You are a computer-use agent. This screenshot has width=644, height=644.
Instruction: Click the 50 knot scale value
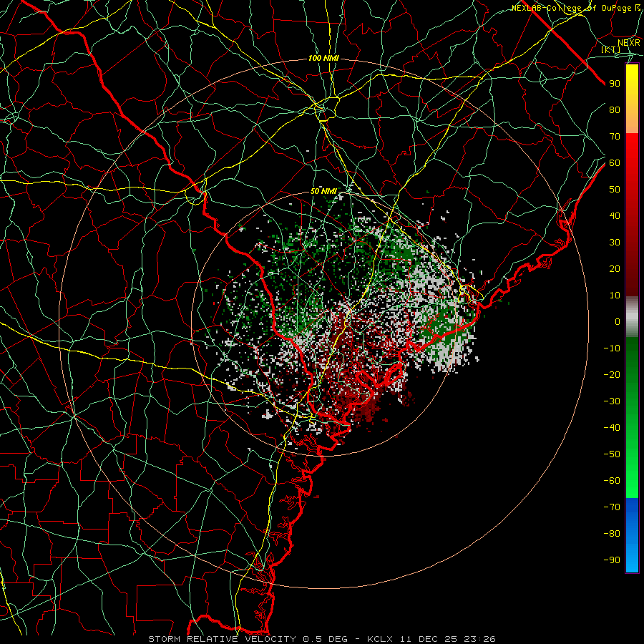(615, 190)
